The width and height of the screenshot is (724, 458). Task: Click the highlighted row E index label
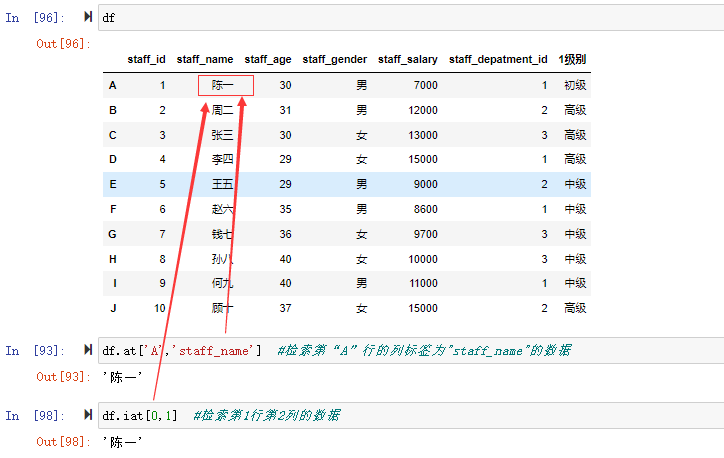[113, 184]
